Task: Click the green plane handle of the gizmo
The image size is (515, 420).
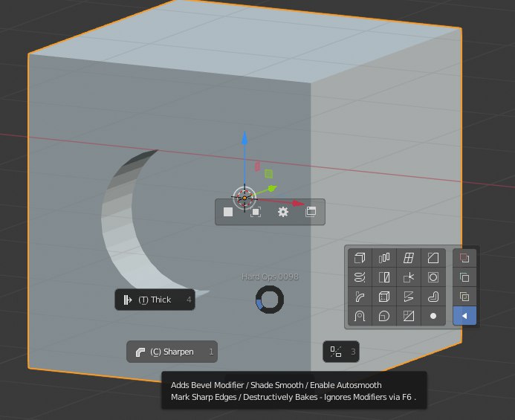Action: (x=269, y=173)
